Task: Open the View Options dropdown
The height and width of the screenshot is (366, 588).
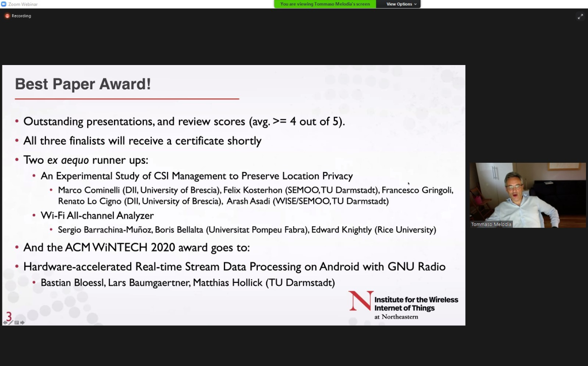Action: pyautogui.click(x=399, y=4)
